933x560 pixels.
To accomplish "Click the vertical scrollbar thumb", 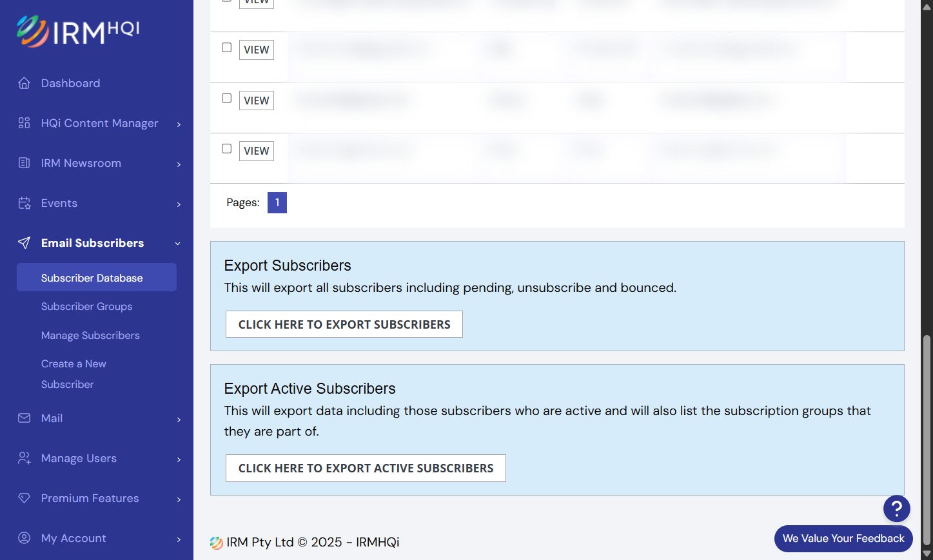I will point(927,440).
